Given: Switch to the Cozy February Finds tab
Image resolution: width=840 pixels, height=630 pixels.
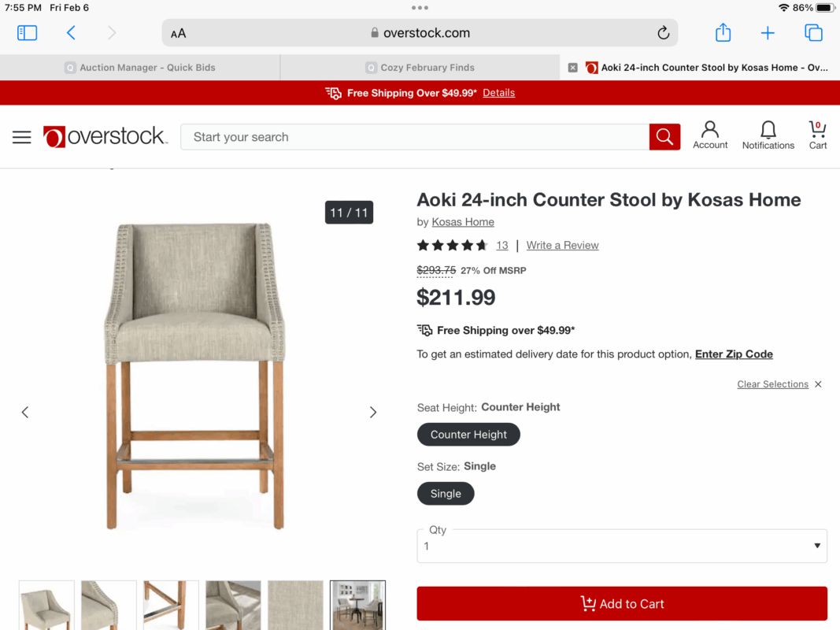Looking at the screenshot, I should 420,68.
